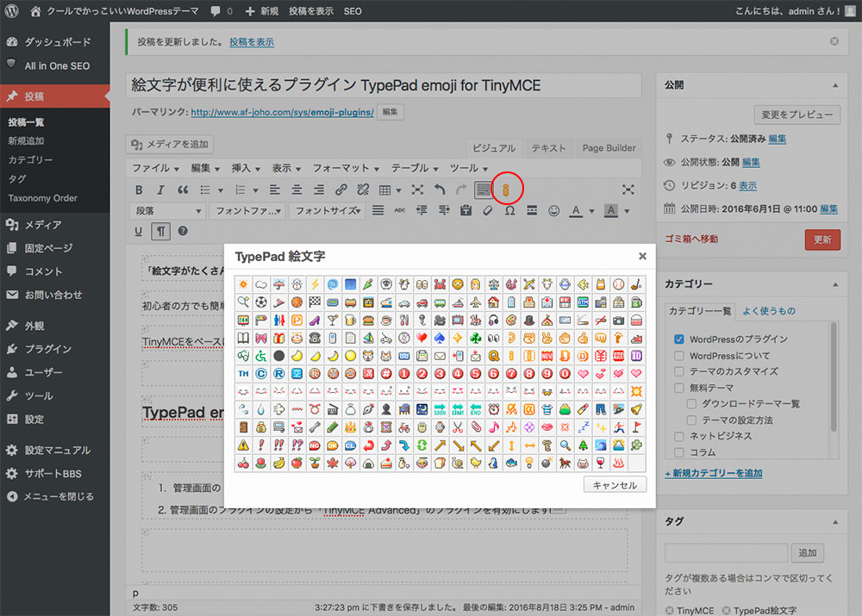Insert the sun emoji
Screen dimensions: 862x616
point(243,284)
